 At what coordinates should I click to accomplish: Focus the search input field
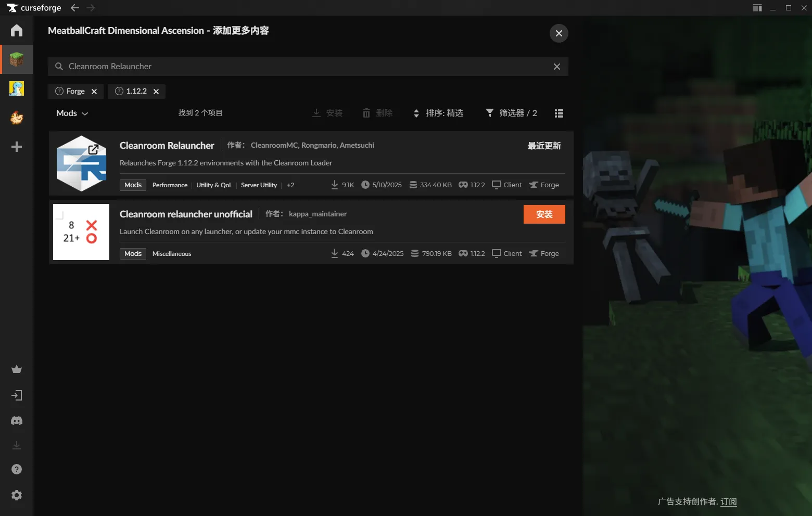coord(308,67)
